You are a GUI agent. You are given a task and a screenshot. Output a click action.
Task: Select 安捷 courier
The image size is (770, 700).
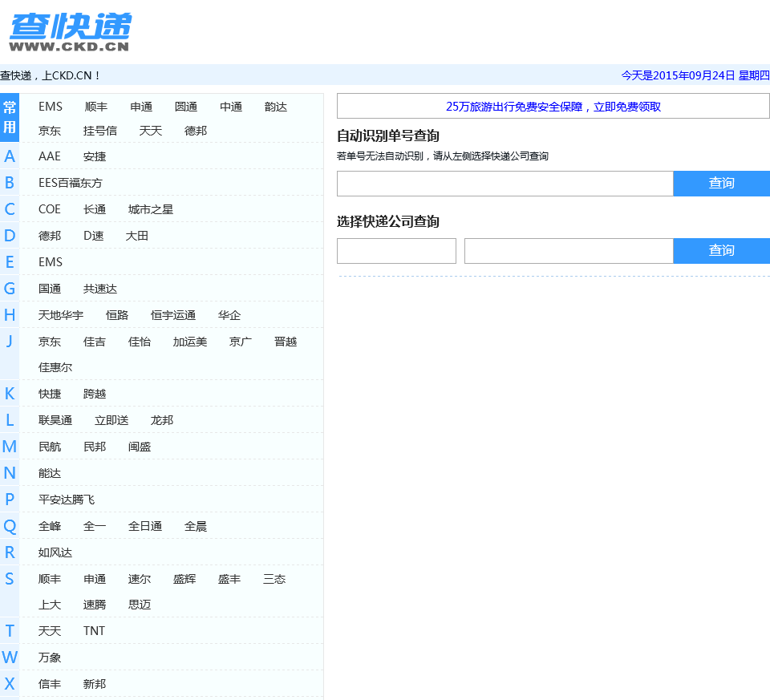[95, 156]
